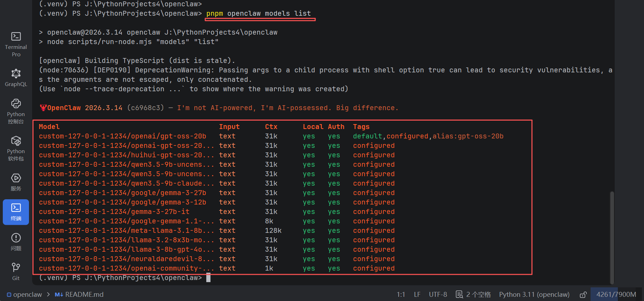Screen dimensions: 644x301
Task: Open the Terminal Pro tool window
Action: point(16,44)
